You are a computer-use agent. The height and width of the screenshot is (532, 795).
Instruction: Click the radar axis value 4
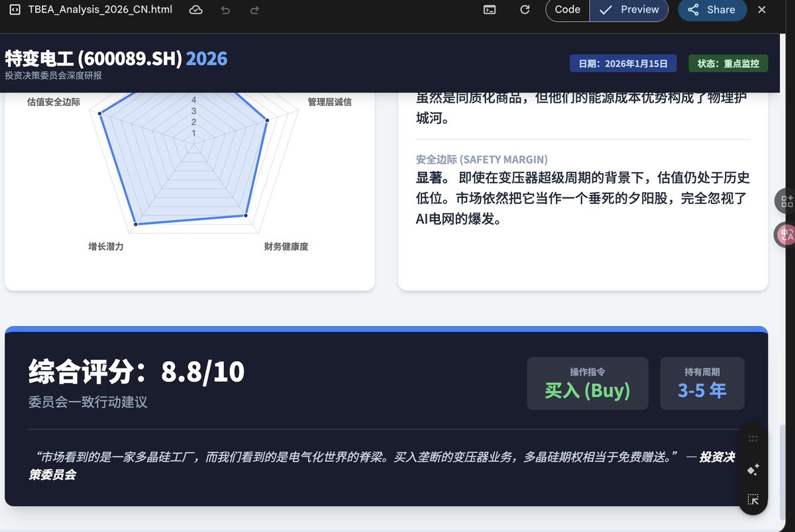pos(194,100)
